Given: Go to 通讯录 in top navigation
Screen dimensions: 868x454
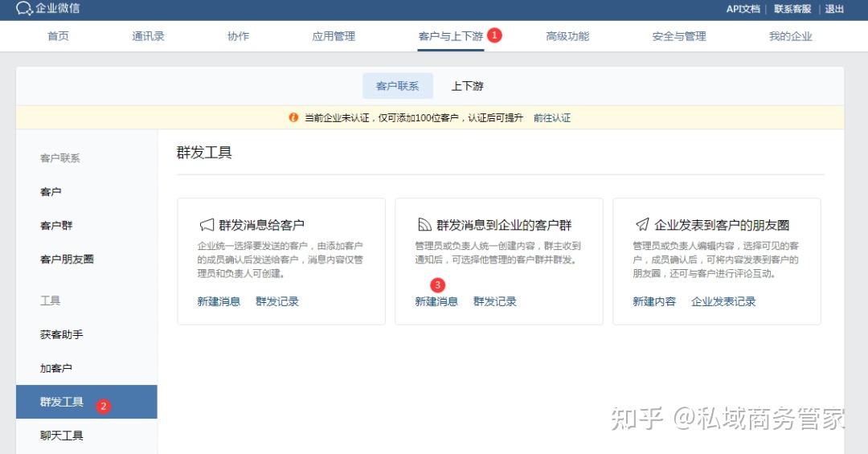Looking at the screenshot, I should [x=149, y=36].
